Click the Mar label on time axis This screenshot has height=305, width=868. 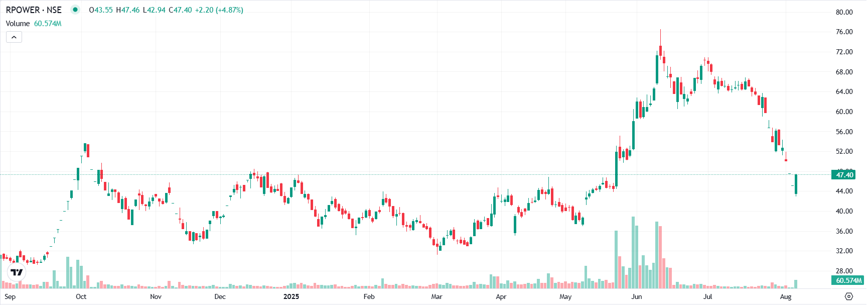(x=437, y=296)
